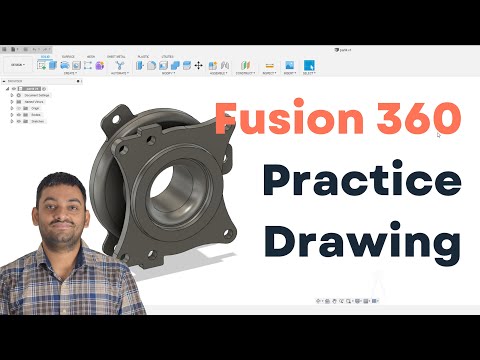Switch to the Mesh tab
This screenshot has width=480, height=360.
91,57
